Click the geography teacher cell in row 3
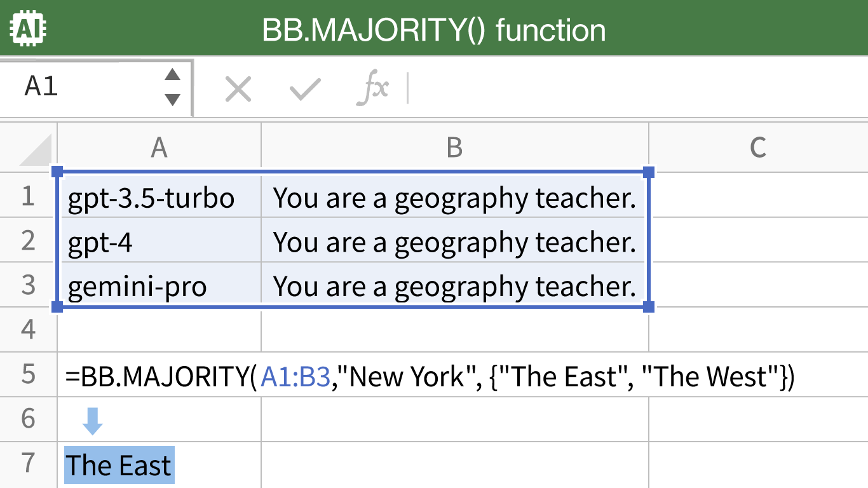 pyautogui.click(x=455, y=285)
